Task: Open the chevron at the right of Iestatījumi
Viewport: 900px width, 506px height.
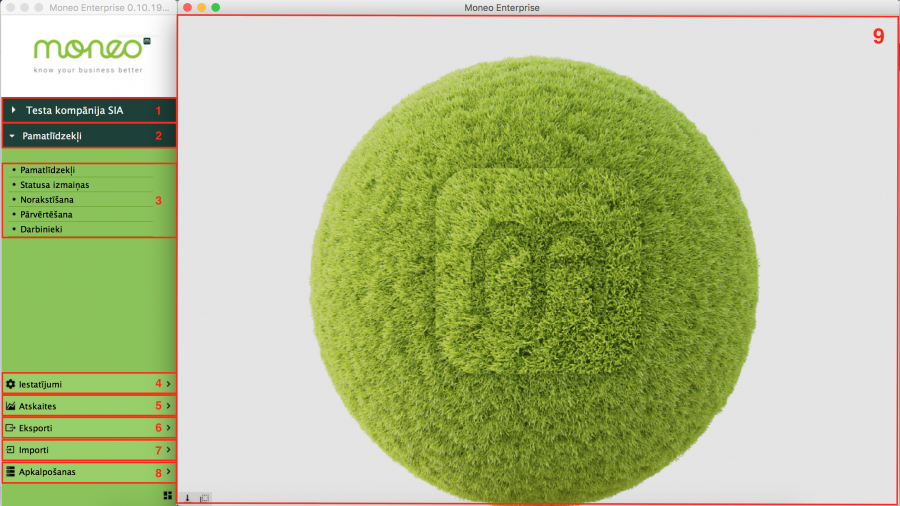Action: tap(169, 384)
